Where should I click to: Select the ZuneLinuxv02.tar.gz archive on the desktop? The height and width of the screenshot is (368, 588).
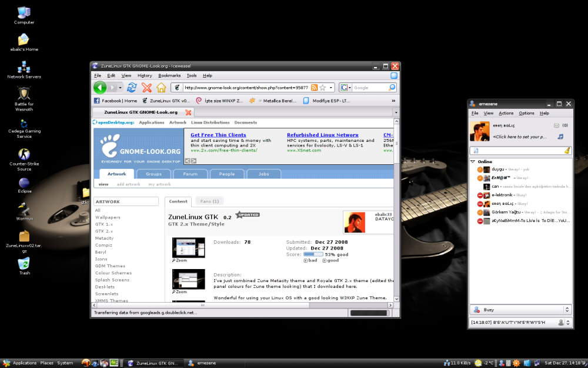pos(24,241)
